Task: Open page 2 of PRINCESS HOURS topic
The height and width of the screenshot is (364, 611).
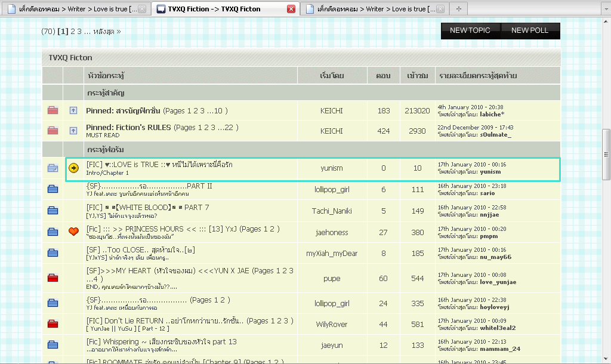Action: point(272,229)
